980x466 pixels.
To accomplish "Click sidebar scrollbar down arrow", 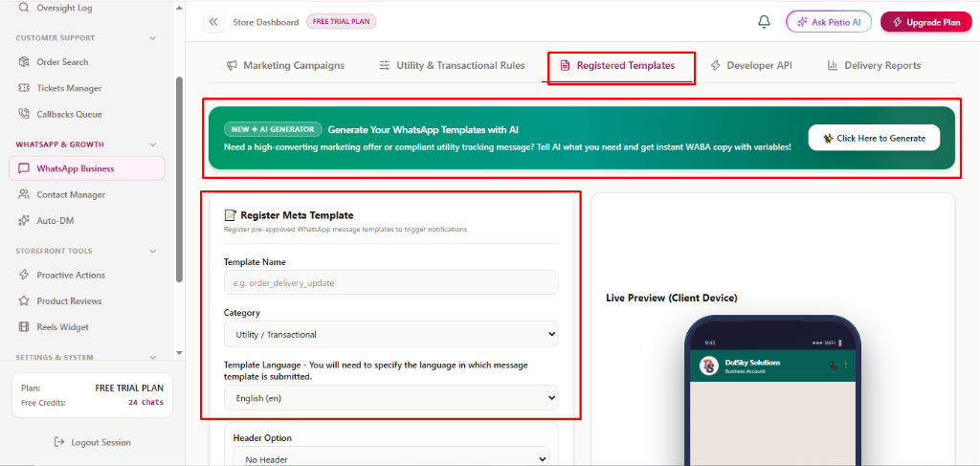I will [179, 353].
